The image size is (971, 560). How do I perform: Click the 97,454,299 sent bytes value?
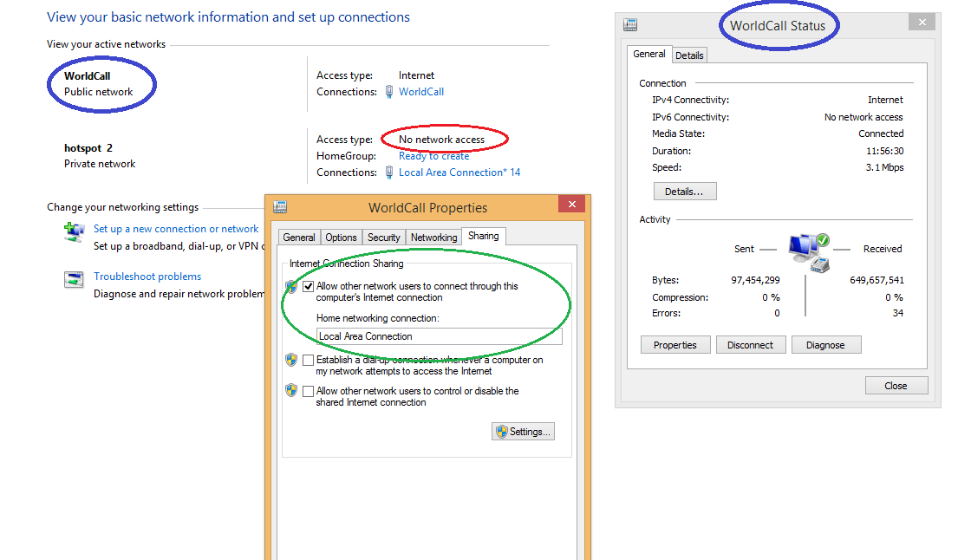pos(755,280)
